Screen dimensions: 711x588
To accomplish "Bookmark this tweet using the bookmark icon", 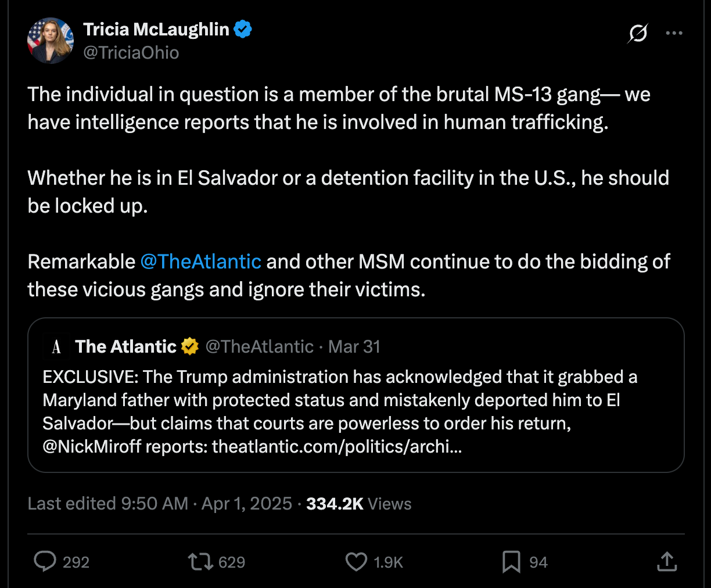I will click(511, 562).
